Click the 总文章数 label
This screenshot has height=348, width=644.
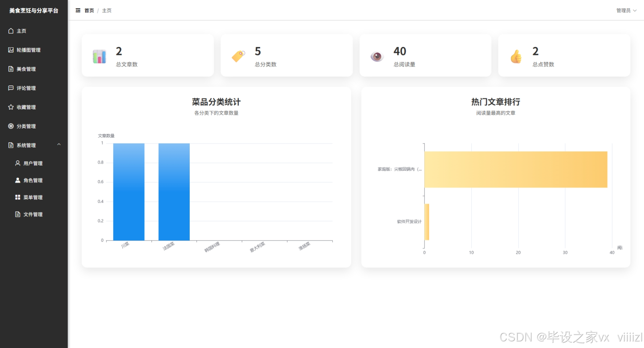[x=127, y=65]
